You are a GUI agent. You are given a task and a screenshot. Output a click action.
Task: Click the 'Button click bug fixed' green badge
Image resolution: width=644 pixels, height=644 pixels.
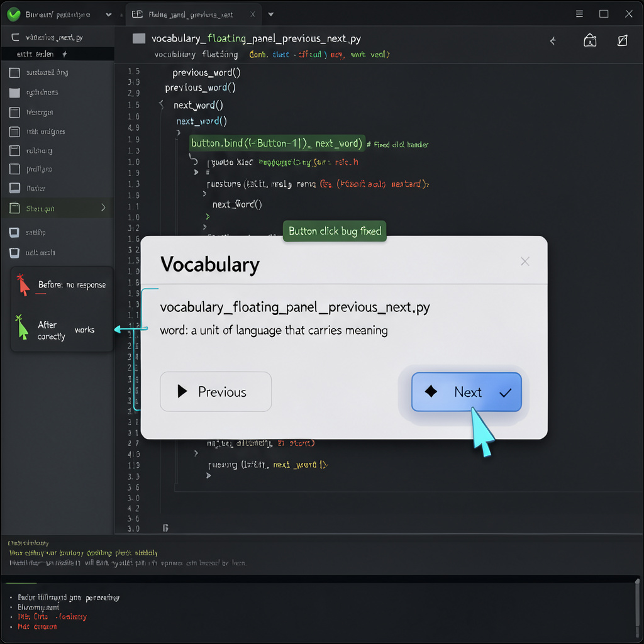point(335,231)
